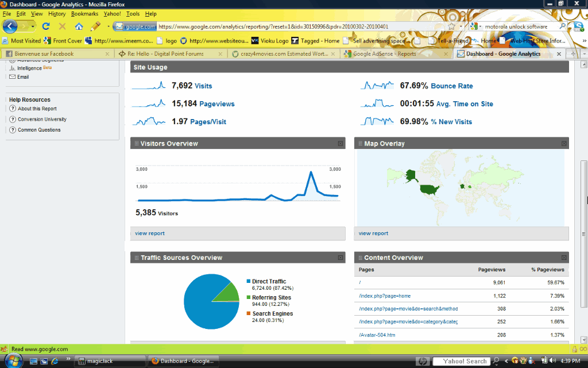Open the home page via house icon
This screenshot has height=368, width=588.
tap(79, 26)
